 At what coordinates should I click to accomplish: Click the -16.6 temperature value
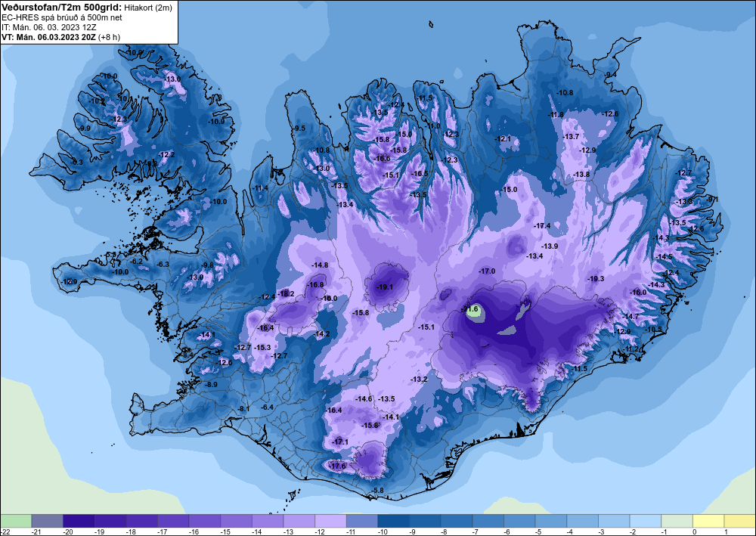click(382, 159)
